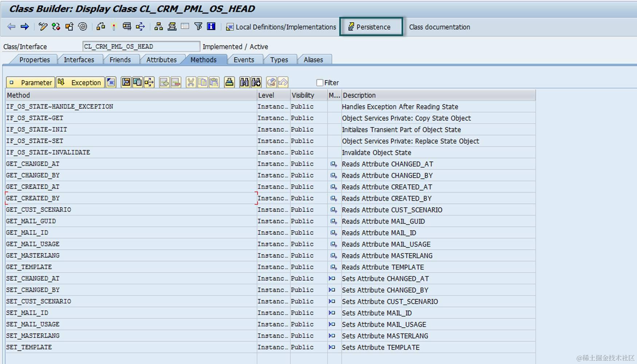
Task: Open the blue information icon
Action: (211, 27)
